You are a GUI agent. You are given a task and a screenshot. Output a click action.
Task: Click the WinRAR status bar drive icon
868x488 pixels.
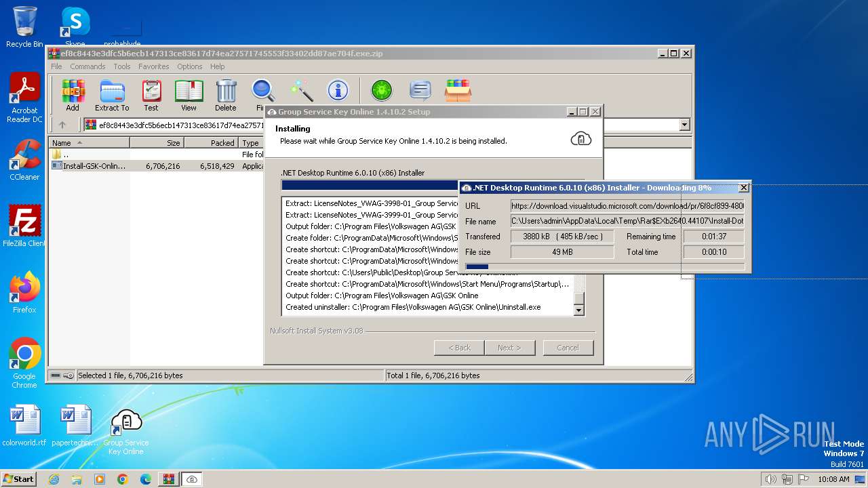click(56, 375)
